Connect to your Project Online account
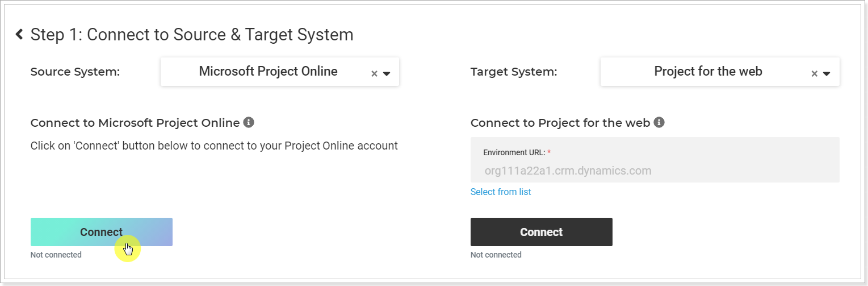Image resolution: width=868 pixels, height=286 pixels. [102, 232]
